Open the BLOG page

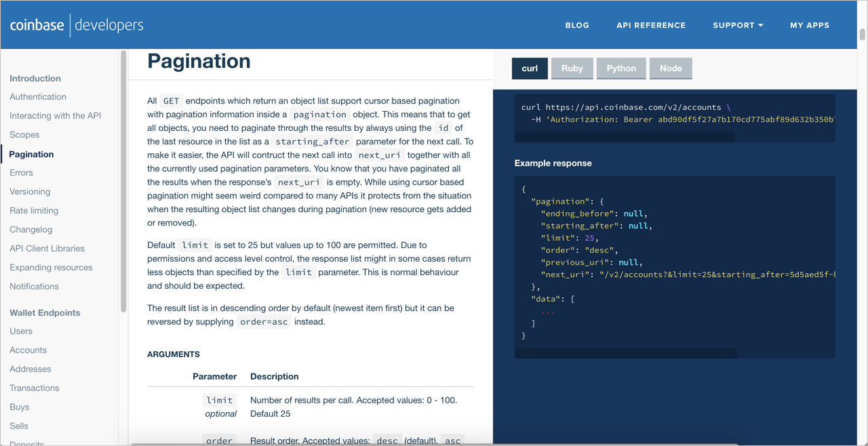click(577, 25)
